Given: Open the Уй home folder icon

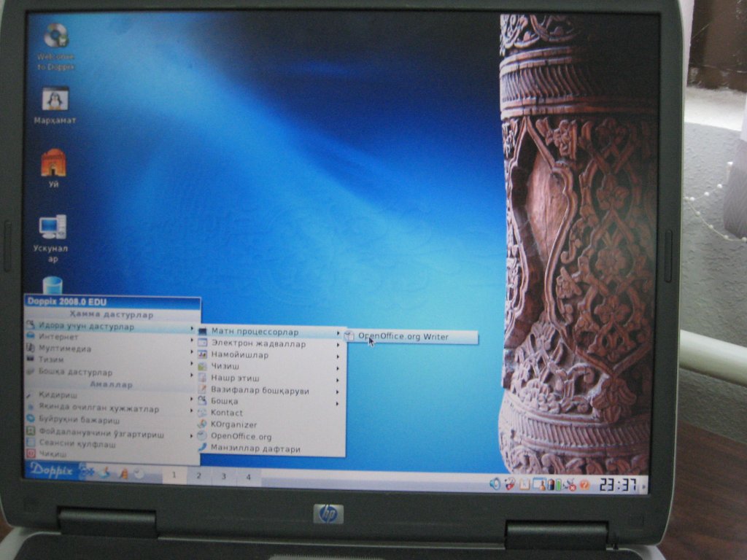Looking at the screenshot, I should coord(53,168).
